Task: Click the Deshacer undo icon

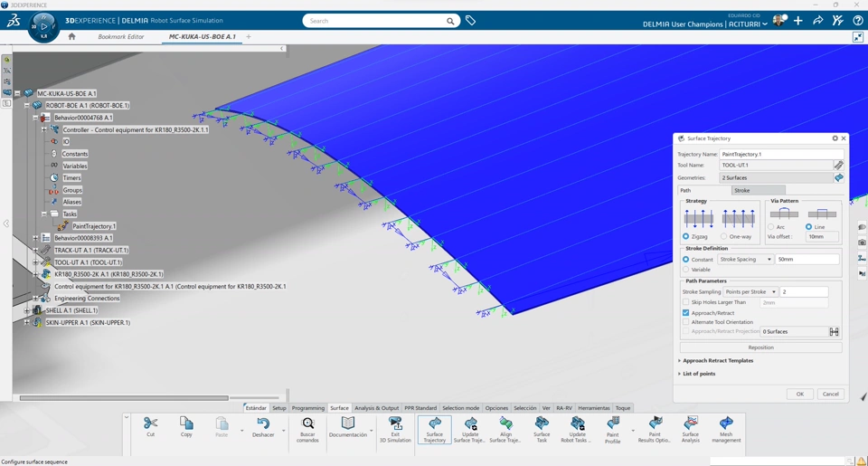Action: [263, 423]
